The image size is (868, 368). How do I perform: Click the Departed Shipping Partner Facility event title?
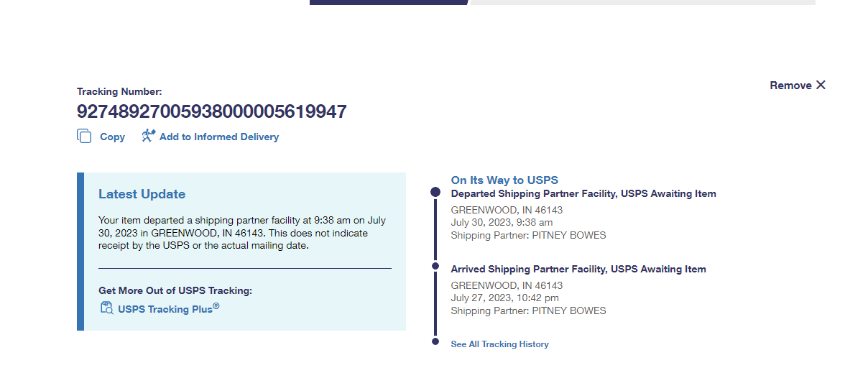click(583, 193)
